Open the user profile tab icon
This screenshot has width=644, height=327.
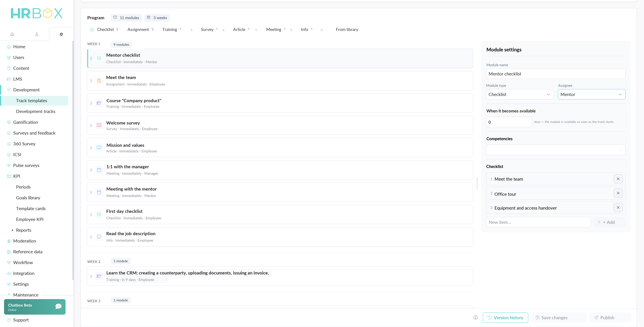(x=37, y=34)
